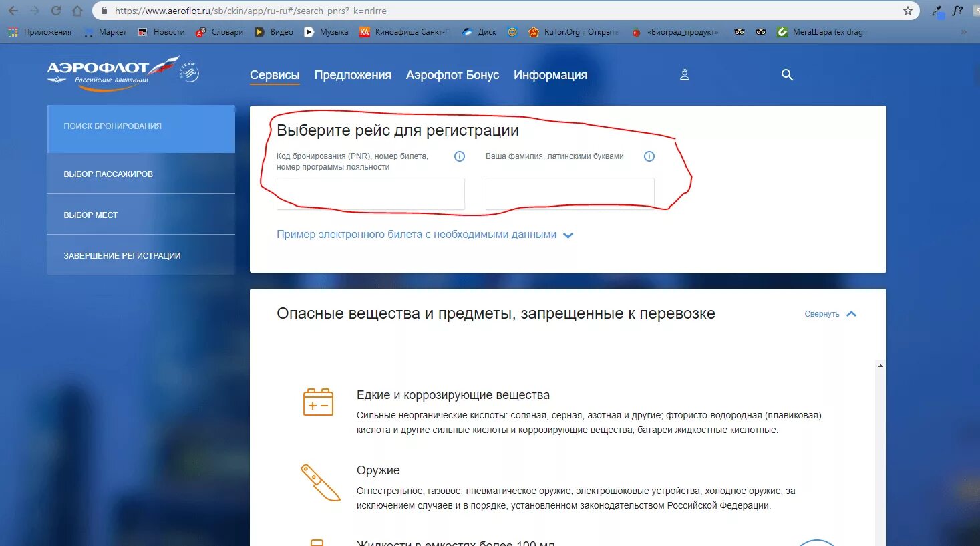Click the aeroflot.ru URL in the address bar
Screen dimensions: 980x546
(251, 11)
